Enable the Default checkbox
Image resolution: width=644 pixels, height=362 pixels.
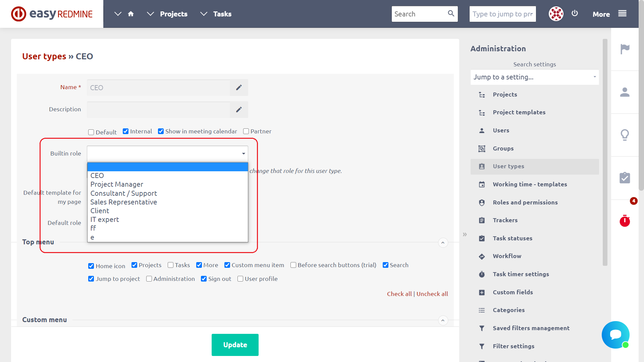click(x=91, y=132)
